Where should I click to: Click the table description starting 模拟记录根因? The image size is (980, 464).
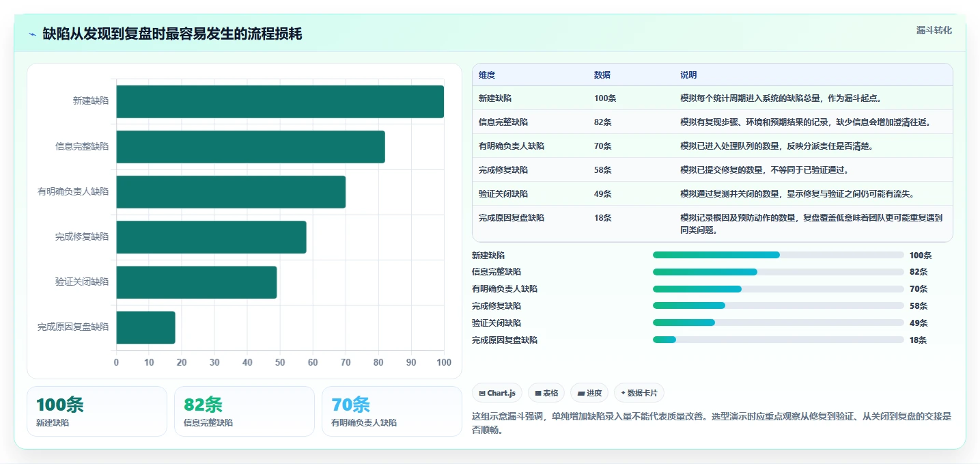coord(811,223)
